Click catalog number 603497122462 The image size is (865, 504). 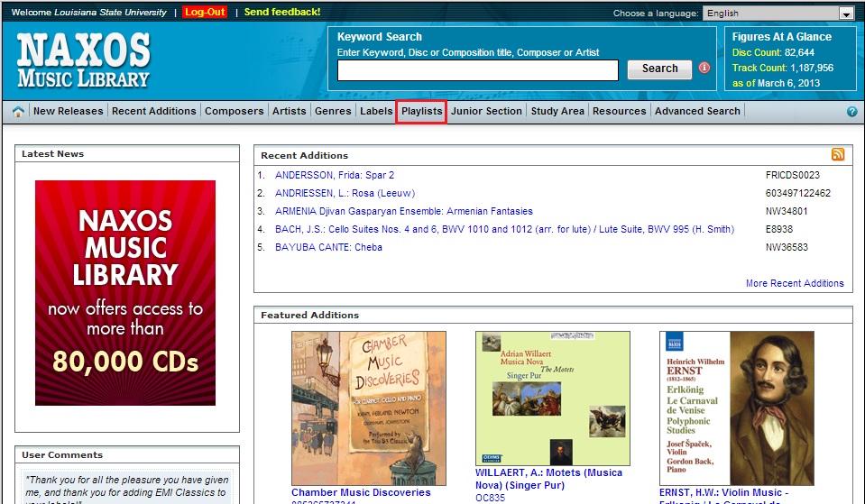click(797, 194)
